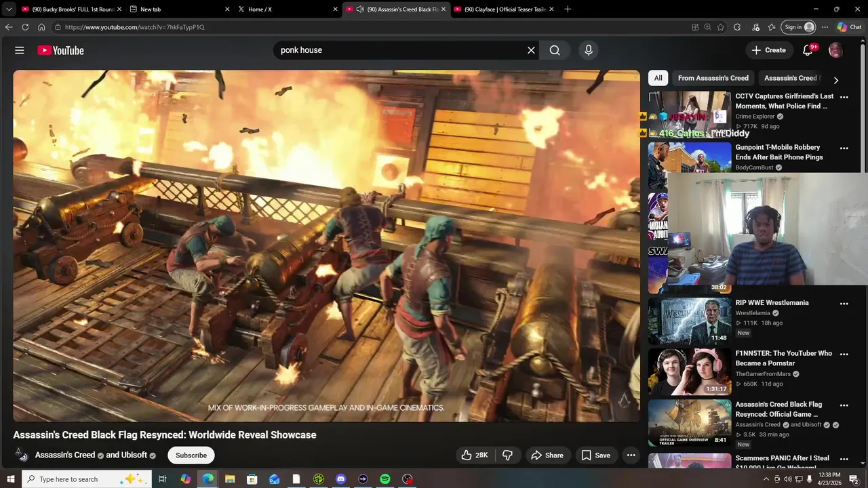Open Discord from the taskbar
Screen dimensions: 868x488
(341, 479)
